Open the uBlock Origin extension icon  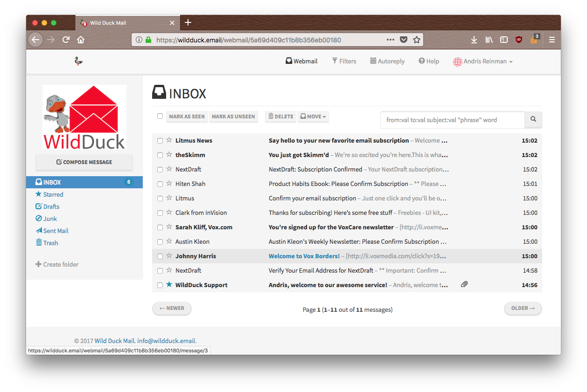coord(518,40)
